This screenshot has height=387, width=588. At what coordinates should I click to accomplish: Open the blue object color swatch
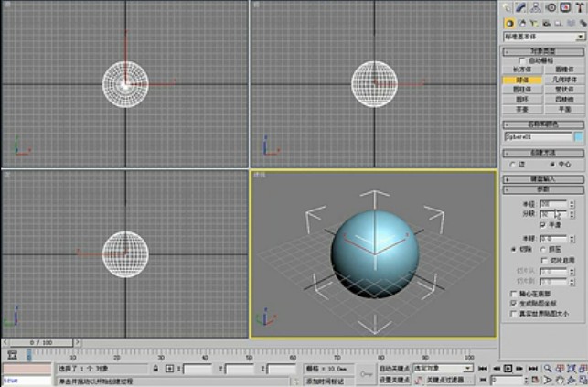[579, 137]
